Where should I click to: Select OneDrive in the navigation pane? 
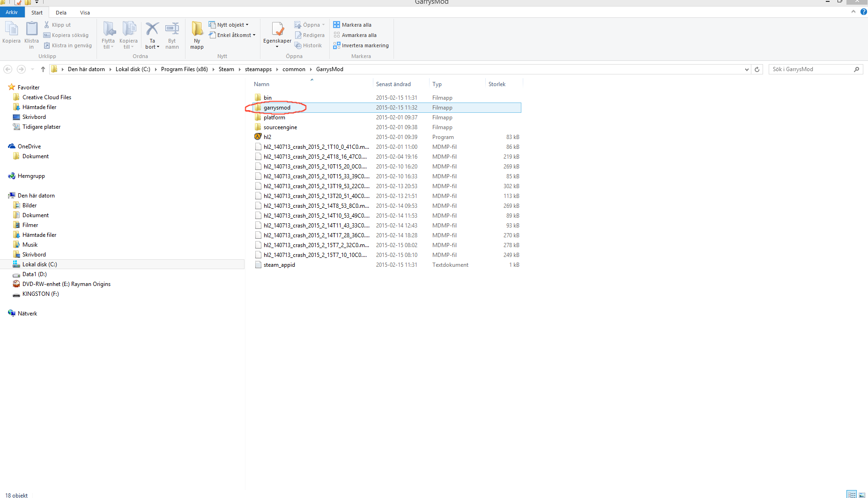tap(29, 146)
